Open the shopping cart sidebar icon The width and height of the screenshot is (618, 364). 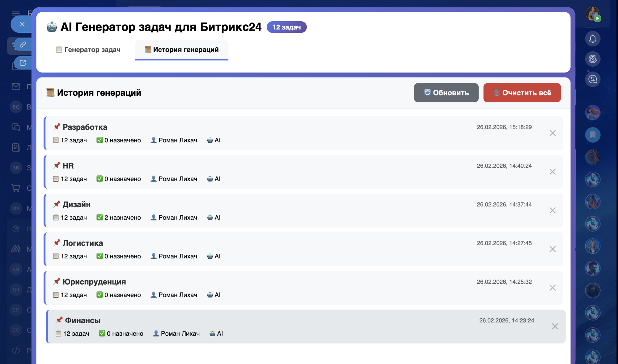(16, 188)
